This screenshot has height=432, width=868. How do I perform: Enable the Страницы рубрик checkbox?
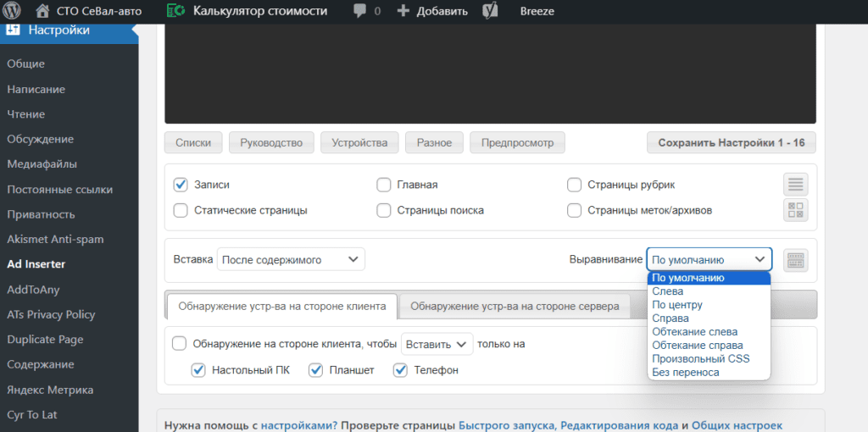pos(574,185)
